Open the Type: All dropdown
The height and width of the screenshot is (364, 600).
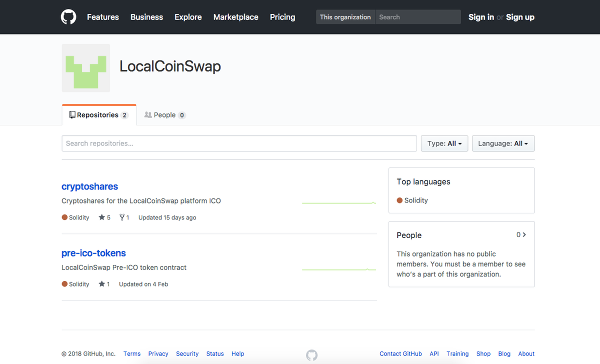tap(444, 143)
